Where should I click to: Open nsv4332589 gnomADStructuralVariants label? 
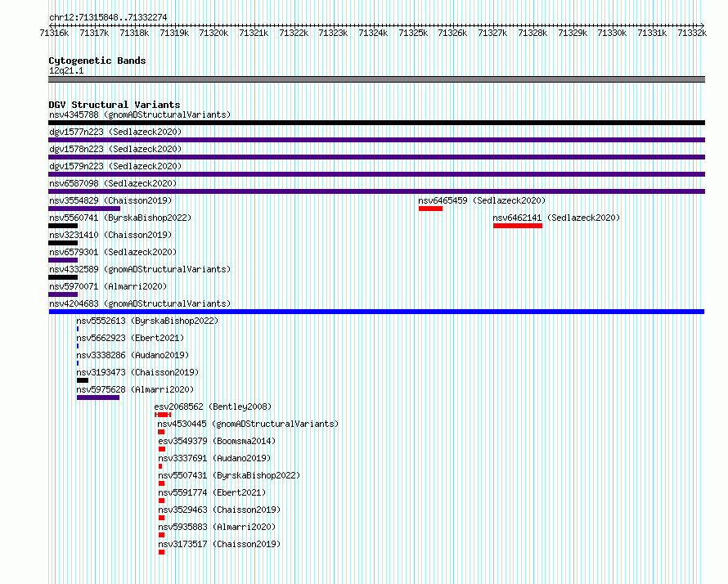tap(140, 269)
